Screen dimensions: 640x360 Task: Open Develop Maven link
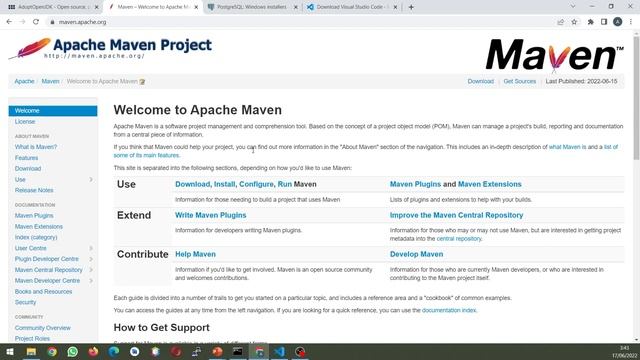click(x=416, y=254)
